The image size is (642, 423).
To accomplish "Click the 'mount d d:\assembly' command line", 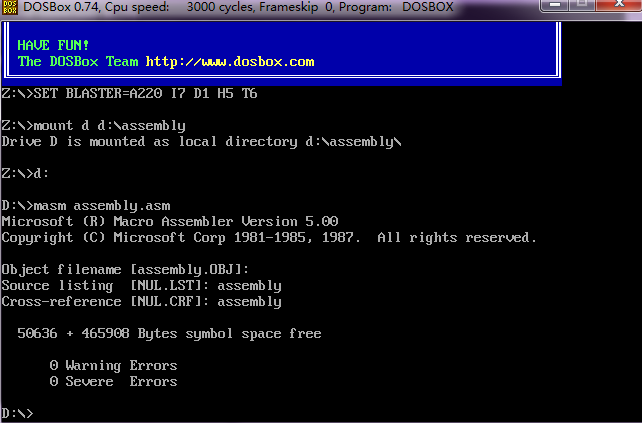I will 94,126.
